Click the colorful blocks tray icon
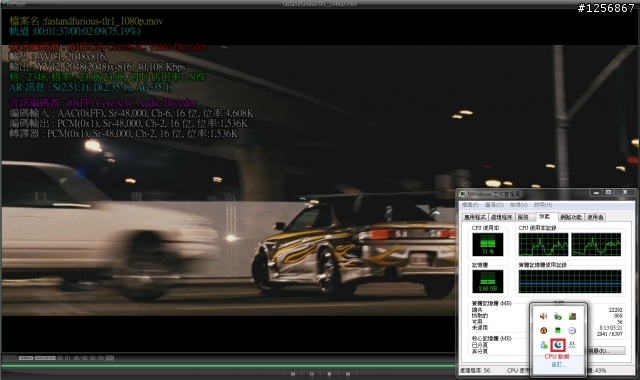 click(x=572, y=316)
